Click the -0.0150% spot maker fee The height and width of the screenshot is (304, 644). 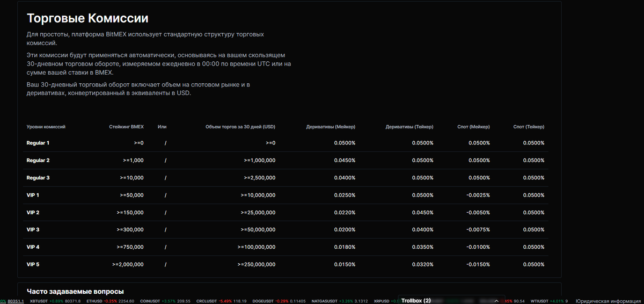coord(478,264)
